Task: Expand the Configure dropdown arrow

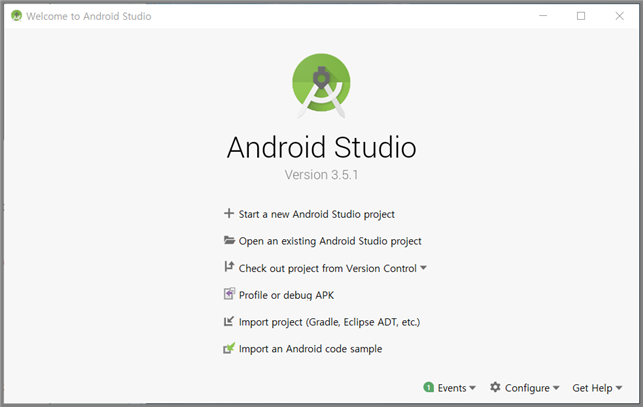Action: (556, 388)
